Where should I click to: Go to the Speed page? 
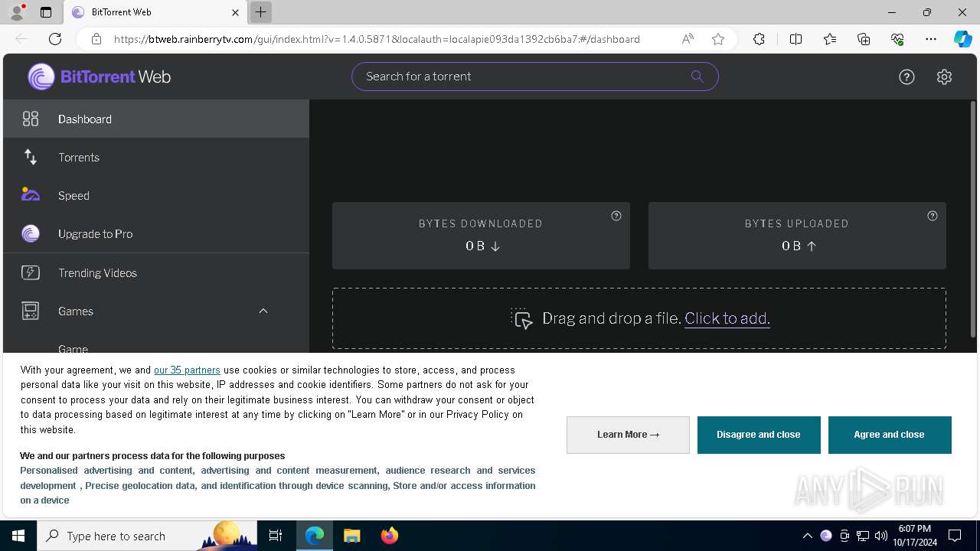click(x=156, y=195)
